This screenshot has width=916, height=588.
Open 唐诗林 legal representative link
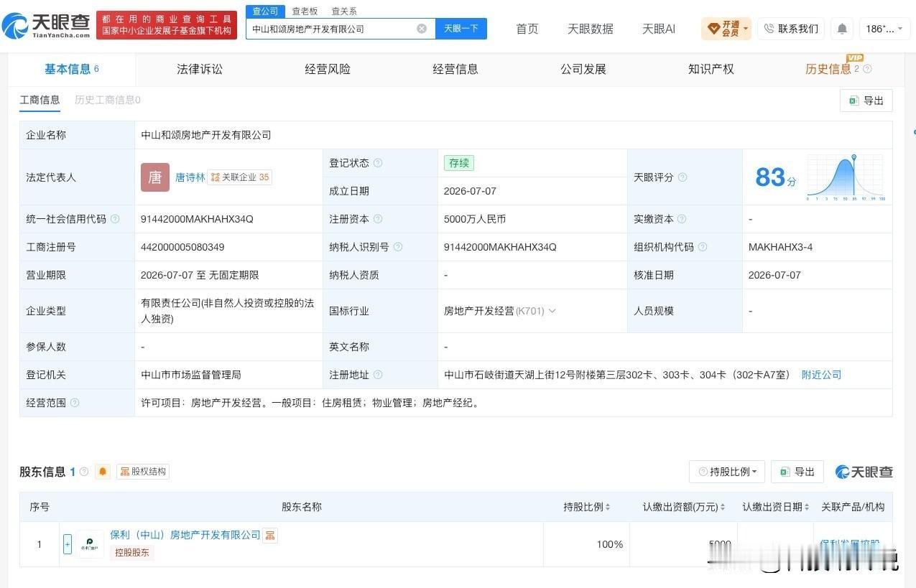pos(190,177)
